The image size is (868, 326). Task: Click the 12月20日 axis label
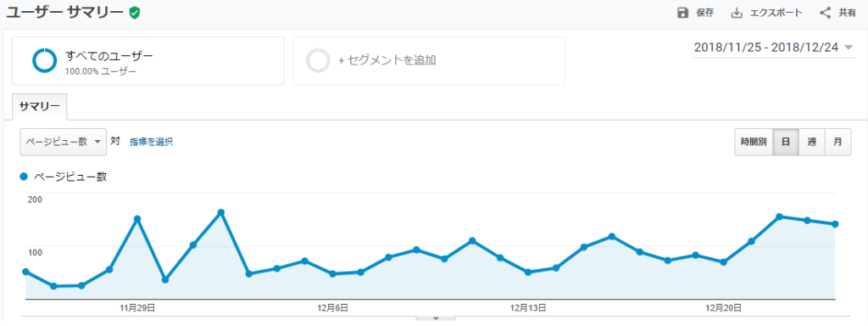pos(724,307)
